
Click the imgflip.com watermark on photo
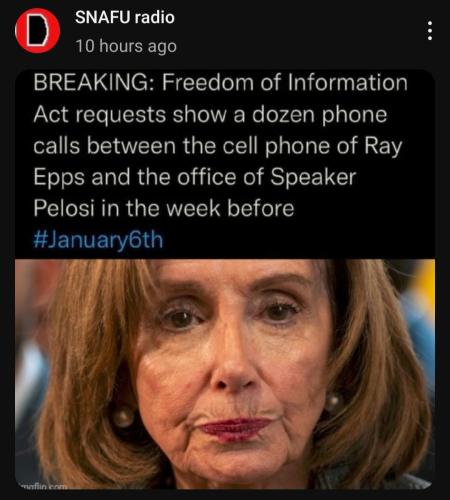(x=42, y=486)
